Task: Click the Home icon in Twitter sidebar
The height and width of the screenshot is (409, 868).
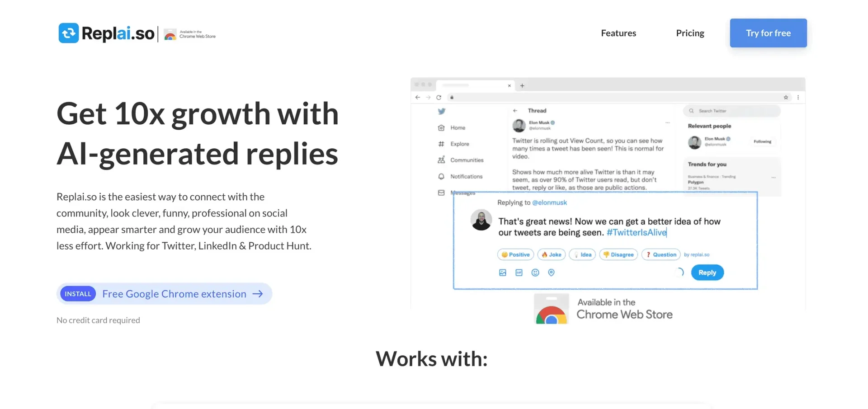Action: pos(441,128)
